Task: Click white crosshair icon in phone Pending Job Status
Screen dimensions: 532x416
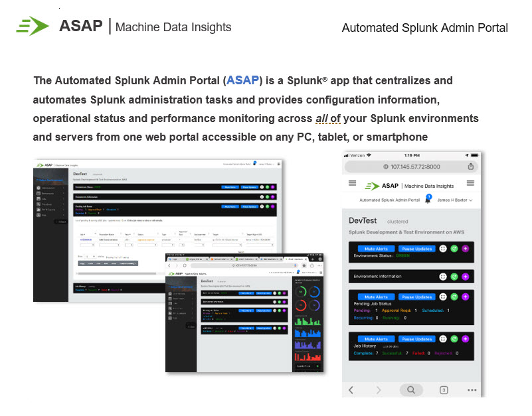Action: [443, 297]
